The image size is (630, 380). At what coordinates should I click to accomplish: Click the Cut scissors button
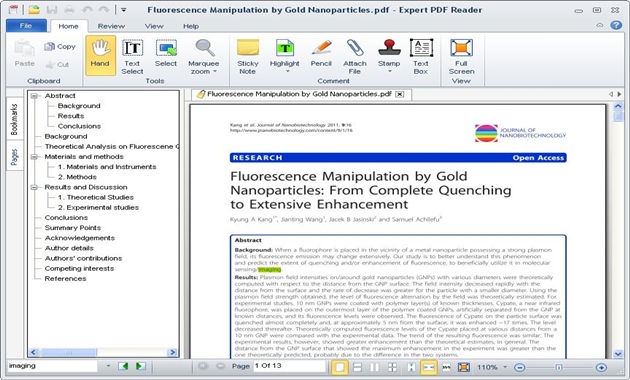(57, 64)
